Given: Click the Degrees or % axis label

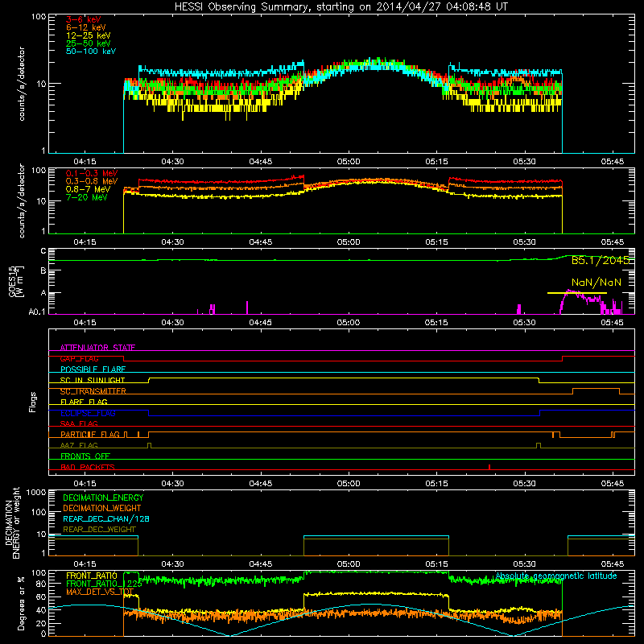Looking at the screenshot, I should pos(21,603).
